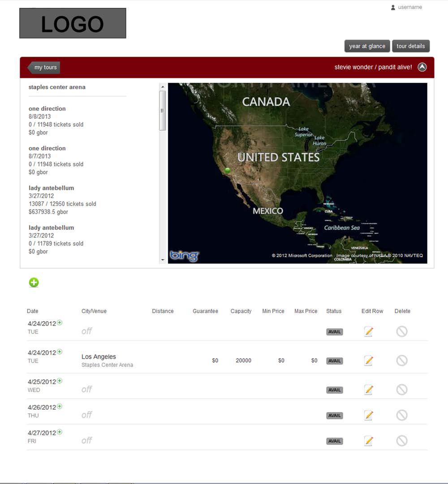
Task: Click the Guarantee column header
Action: pos(205,311)
